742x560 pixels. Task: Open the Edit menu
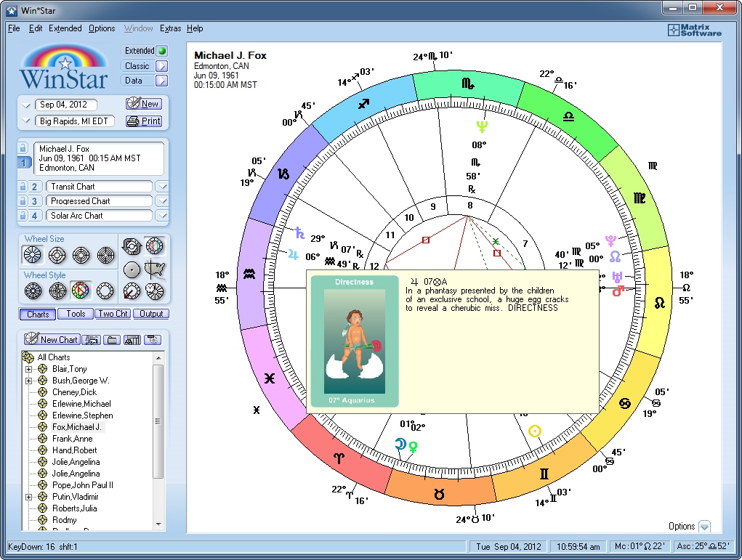coord(36,28)
